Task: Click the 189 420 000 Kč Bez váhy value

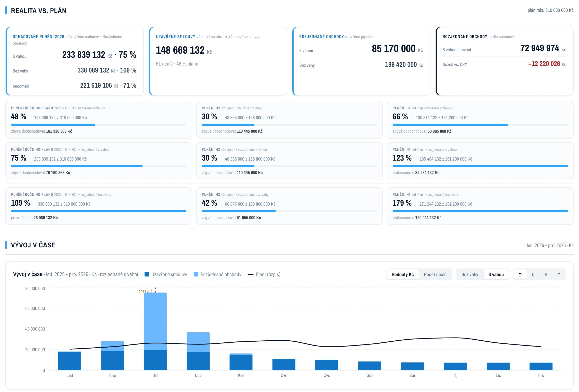Action: coord(404,65)
